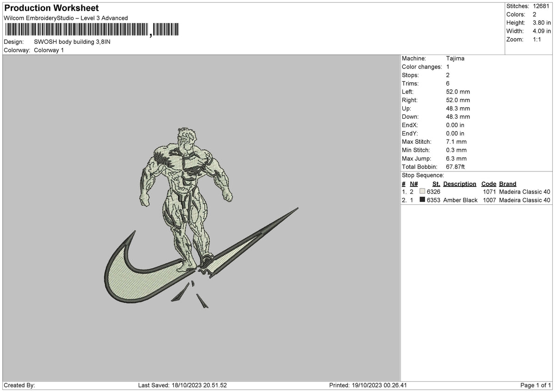Click the N# column header

(413, 184)
